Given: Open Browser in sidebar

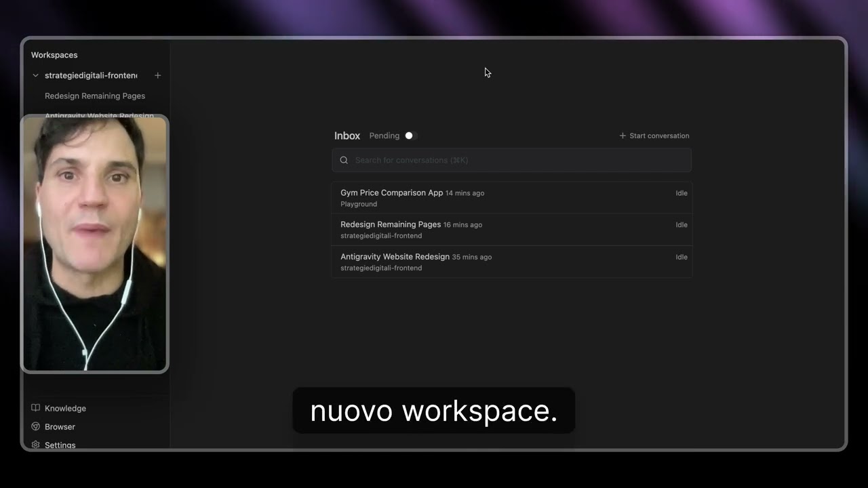Looking at the screenshot, I should click(60, 426).
